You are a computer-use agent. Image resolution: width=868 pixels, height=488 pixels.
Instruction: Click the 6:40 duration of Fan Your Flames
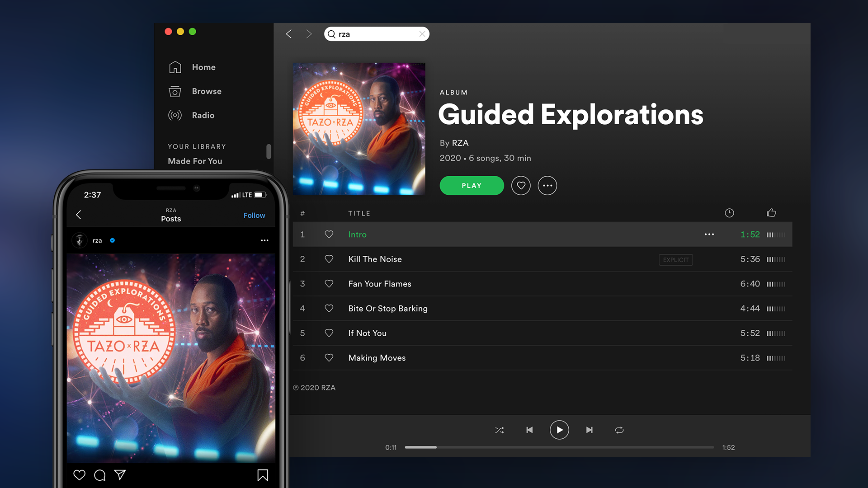(750, 284)
